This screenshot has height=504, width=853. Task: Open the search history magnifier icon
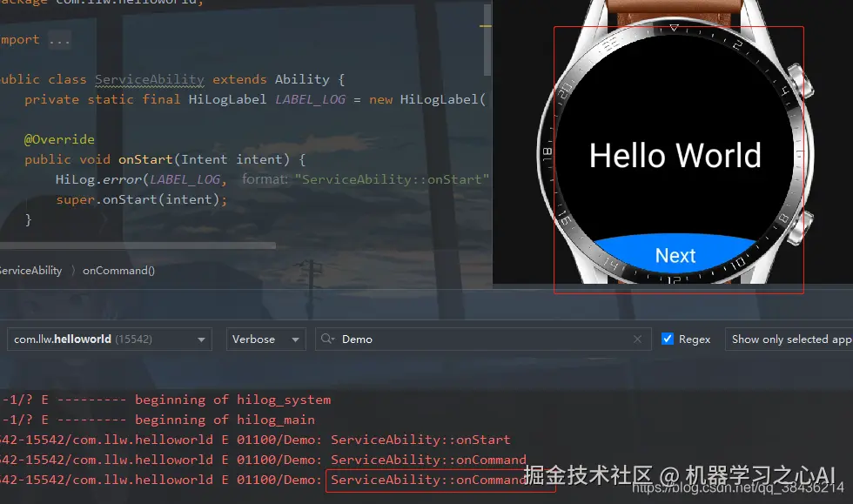point(327,339)
